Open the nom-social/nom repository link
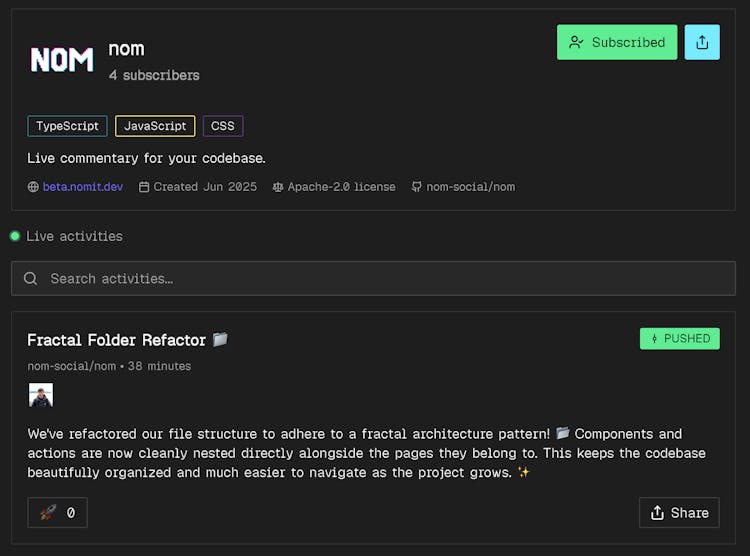 click(x=470, y=187)
